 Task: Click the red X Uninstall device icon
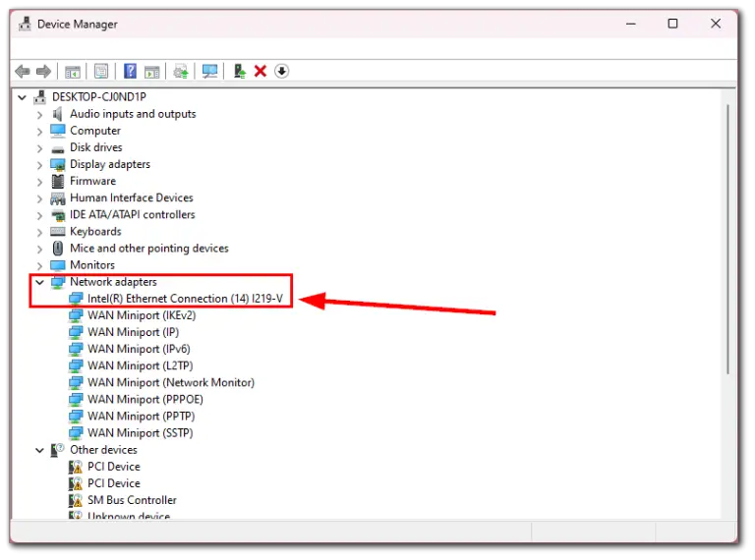click(261, 71)
